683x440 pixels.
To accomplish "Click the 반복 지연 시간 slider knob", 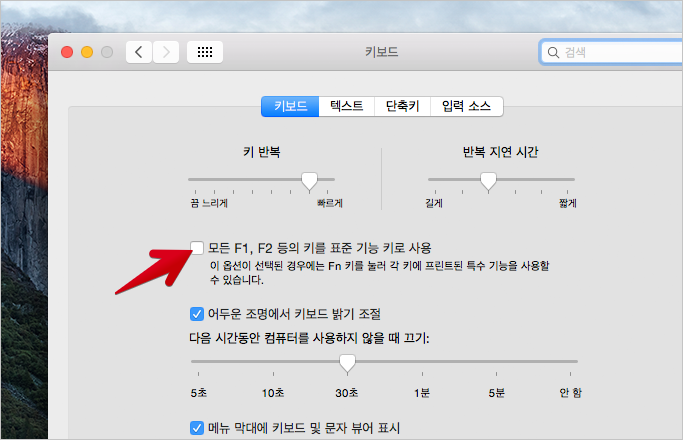I will point(488,181).
